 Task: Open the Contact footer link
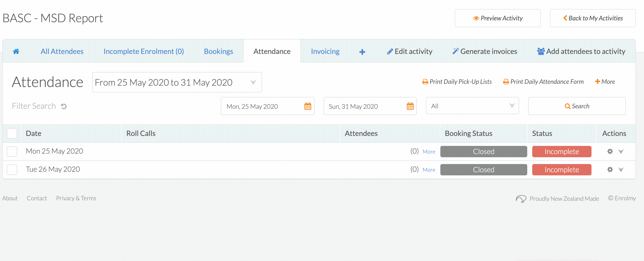(37, 198)
